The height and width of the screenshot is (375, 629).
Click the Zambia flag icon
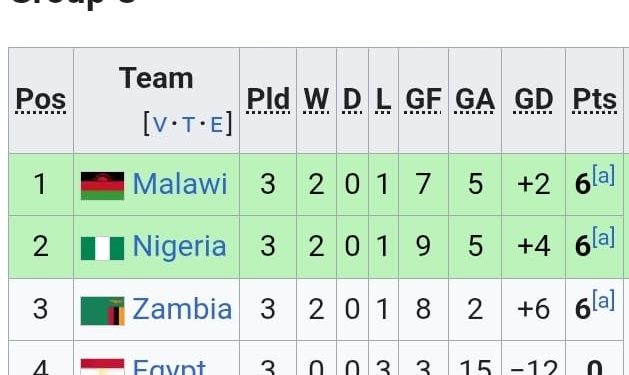pyautogui.click(x=102, y=311)
